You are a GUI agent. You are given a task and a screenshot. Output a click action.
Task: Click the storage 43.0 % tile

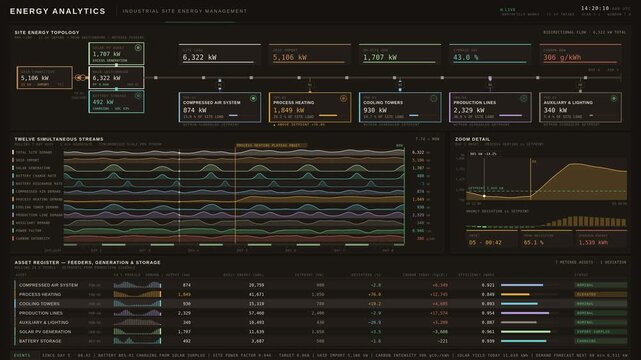[x=490, y=54]
